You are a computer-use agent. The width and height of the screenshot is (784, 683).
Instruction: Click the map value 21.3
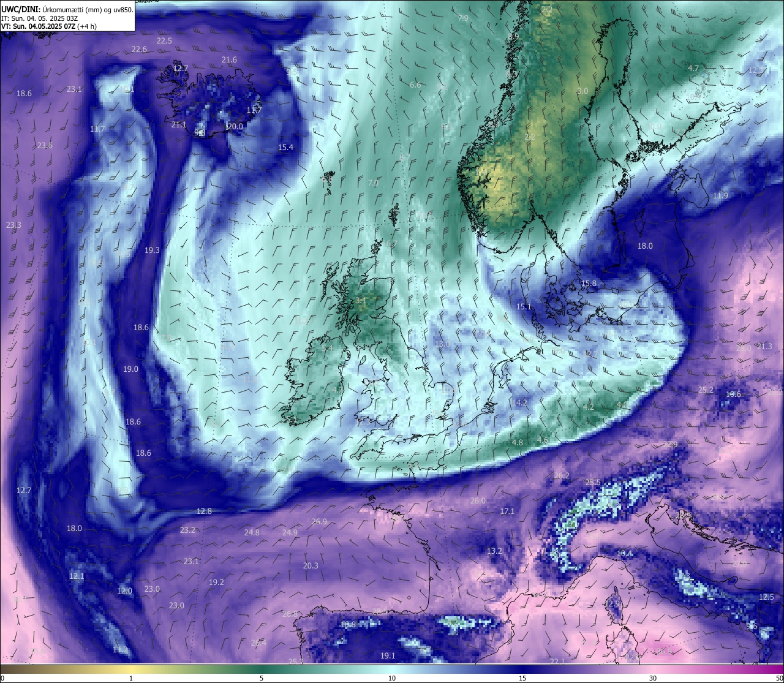[764, 346]
